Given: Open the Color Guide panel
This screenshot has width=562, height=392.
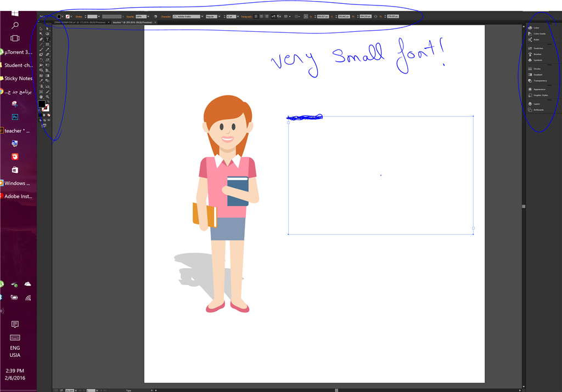Looking at the screenshot, I should (x=537, y=33).
